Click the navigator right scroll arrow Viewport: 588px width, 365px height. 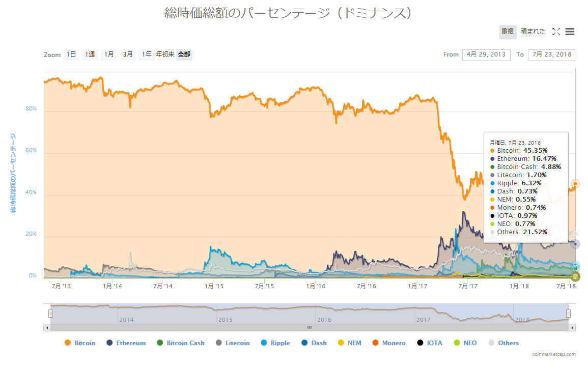[572, 328]
